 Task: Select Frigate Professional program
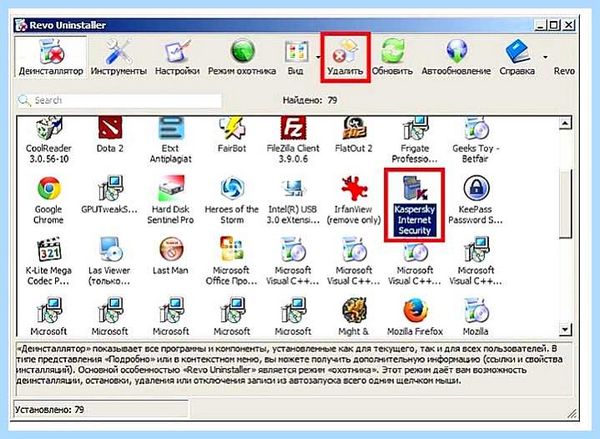point(414,141)
